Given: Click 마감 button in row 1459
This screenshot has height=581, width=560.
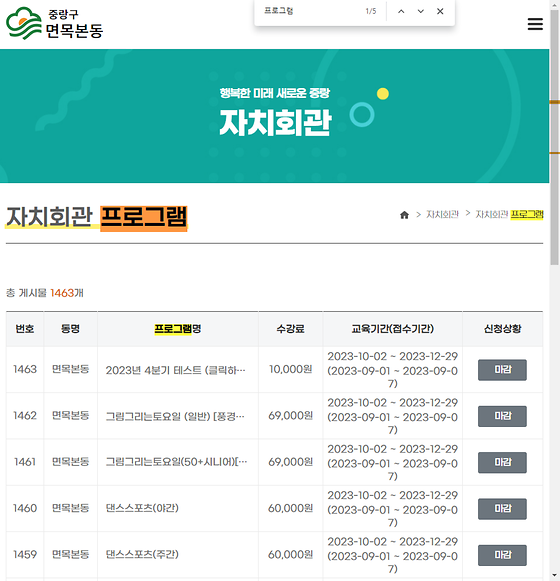Looking at the screenshot, I should pyautogui.click(x=502, y=555).
